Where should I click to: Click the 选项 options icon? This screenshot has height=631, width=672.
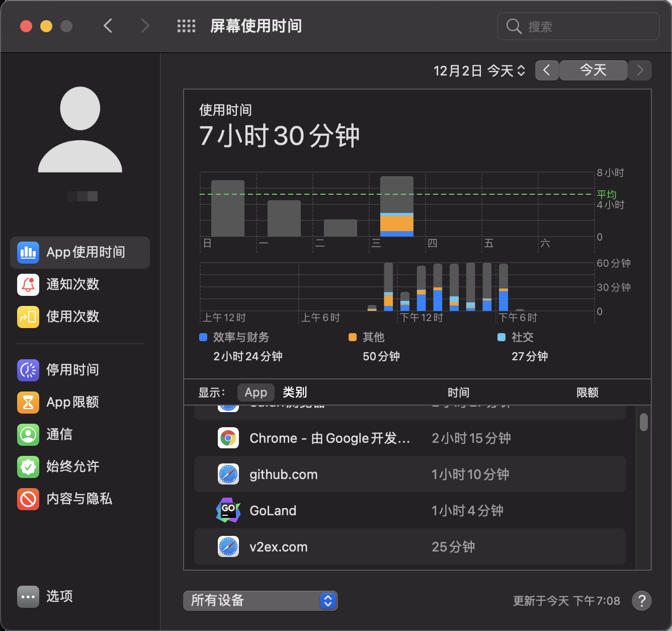point(28,597)
